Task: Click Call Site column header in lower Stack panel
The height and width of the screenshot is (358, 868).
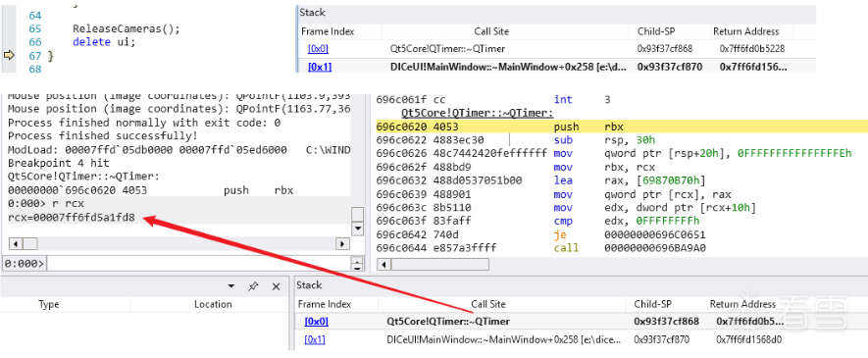Action: (487, 304)
